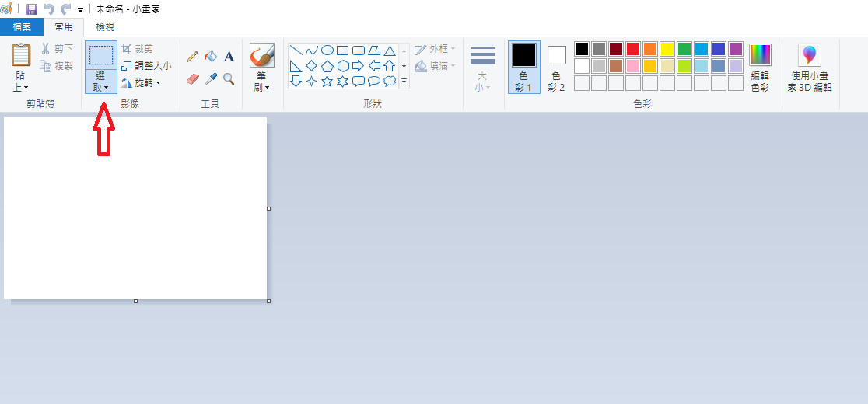Select the Text tool
Viewport: 868px width, 404px height.
pos(229,57)
